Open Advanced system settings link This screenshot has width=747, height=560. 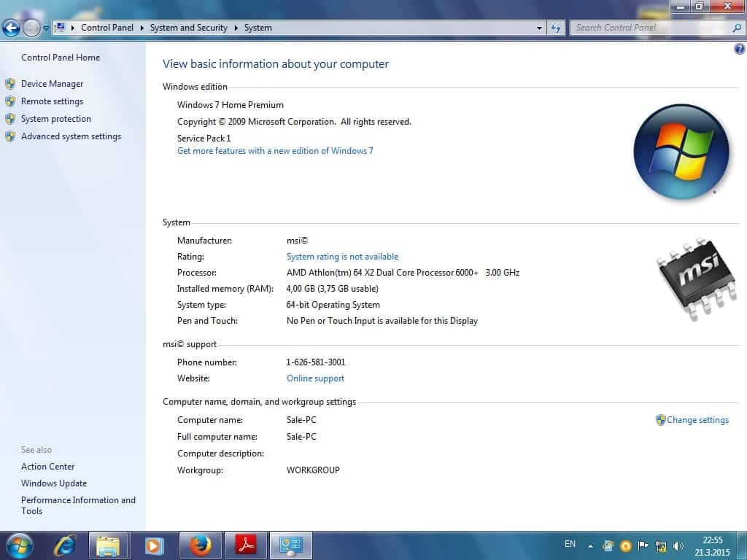71,136
